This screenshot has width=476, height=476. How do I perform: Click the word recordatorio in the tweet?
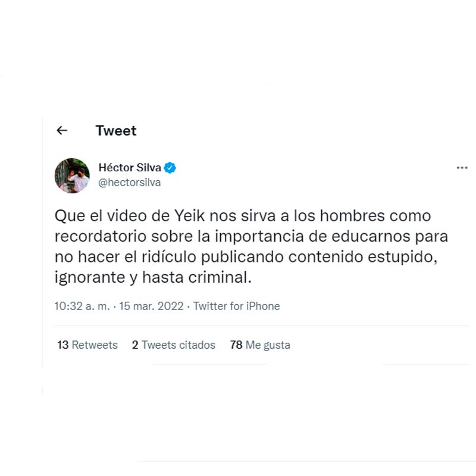click(101, 236)
